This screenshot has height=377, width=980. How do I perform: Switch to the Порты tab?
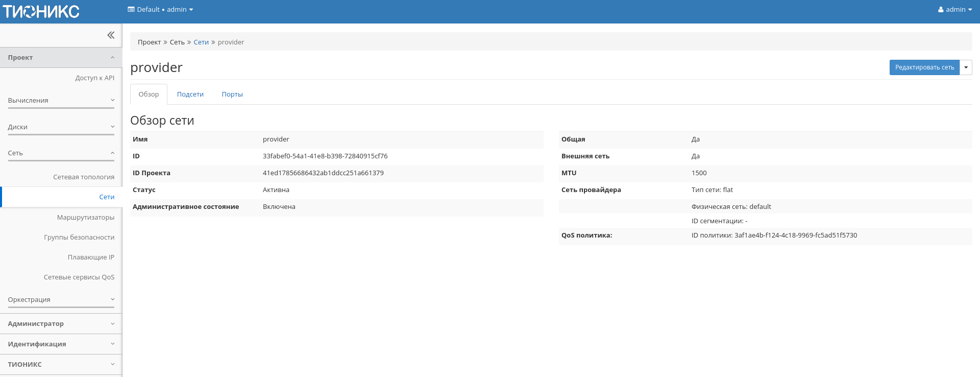[x=232, y=95]
